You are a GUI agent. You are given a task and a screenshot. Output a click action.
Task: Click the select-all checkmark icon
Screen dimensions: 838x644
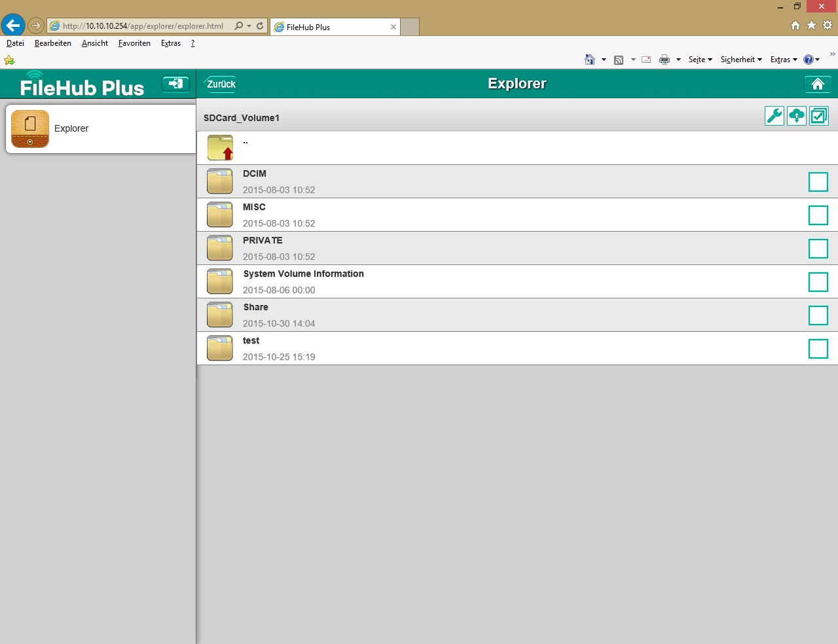click(x=818, y=116)
